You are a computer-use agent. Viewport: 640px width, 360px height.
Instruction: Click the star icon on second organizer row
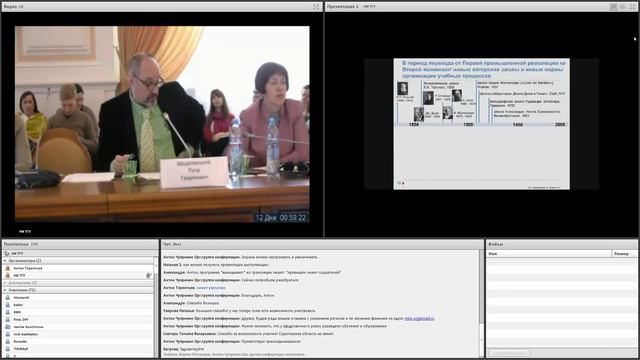(x=148, y=276)
